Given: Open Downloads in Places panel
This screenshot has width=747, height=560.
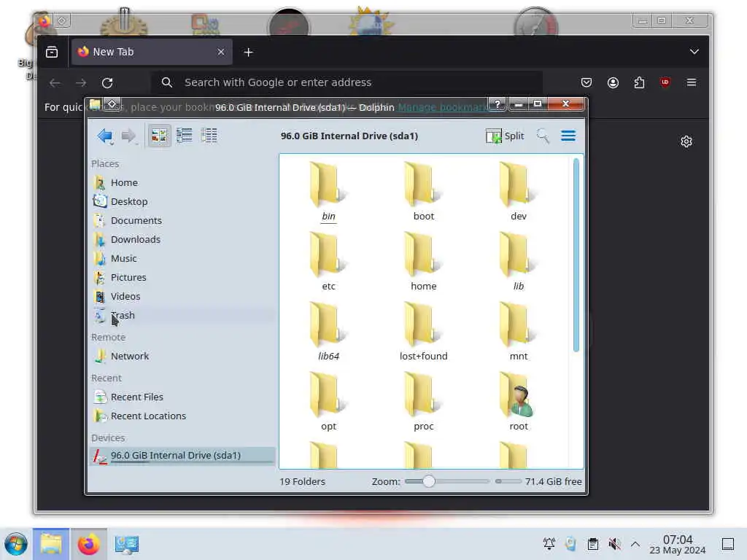Looking at the screenshot, I should 181,239.
